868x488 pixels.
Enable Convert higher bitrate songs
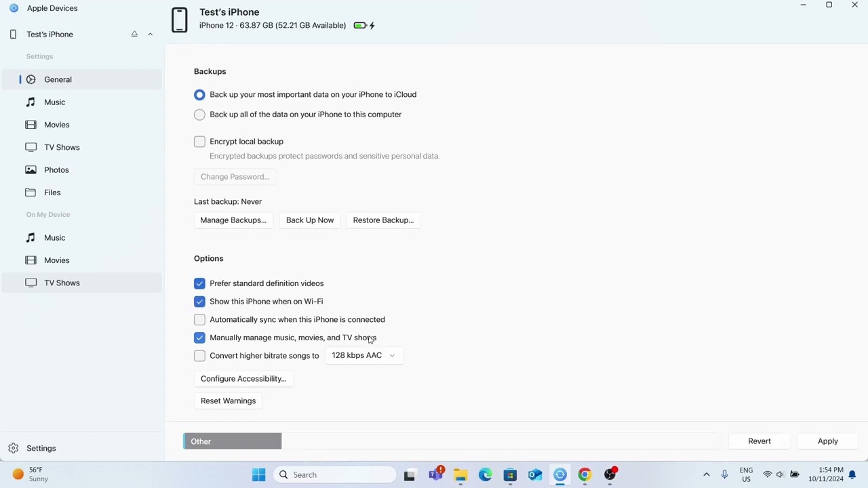click(199, 356)
